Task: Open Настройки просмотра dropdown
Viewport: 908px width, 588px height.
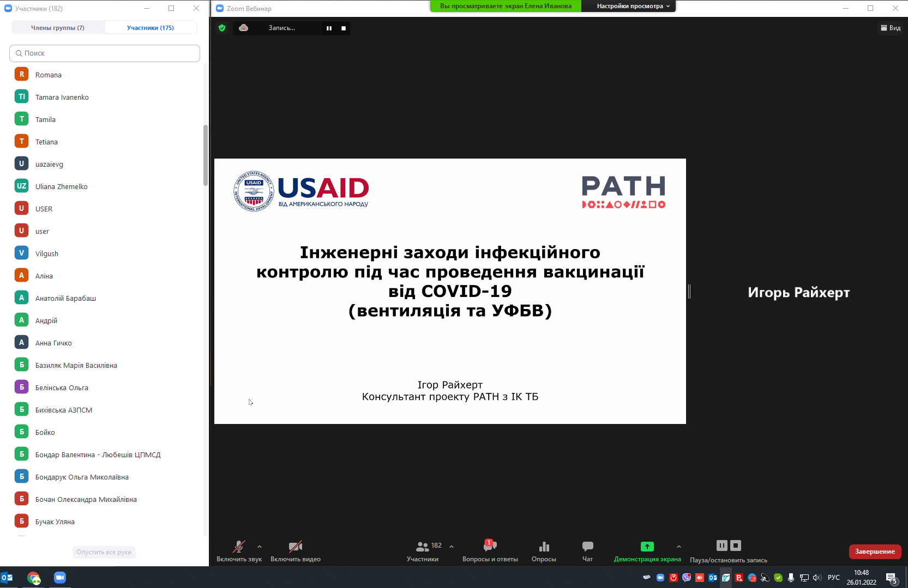Action: (633, 6)
